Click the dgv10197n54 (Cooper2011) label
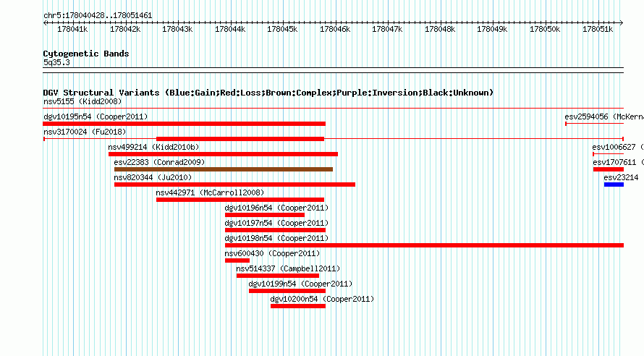 tap(277, 223)
